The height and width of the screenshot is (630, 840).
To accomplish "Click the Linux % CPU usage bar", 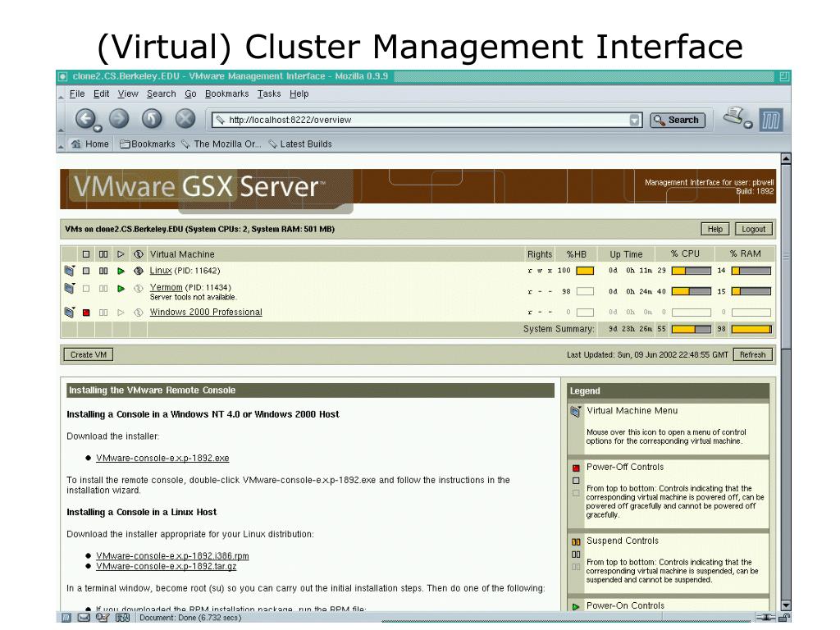I will [691, 271].
